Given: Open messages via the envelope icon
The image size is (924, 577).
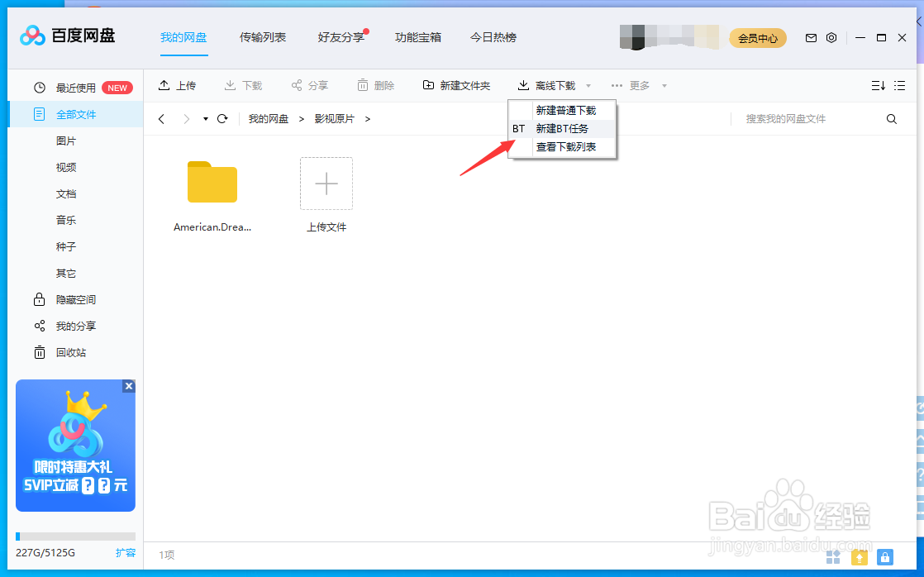Looking at the screenshot, I should (811, 38).
